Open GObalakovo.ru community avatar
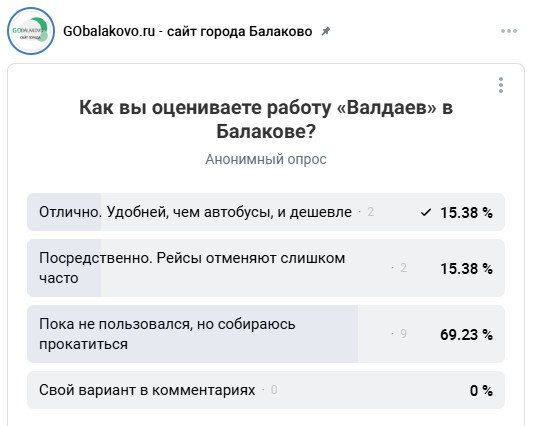Screen dimensions: 536x426 [x=31, y=31]
